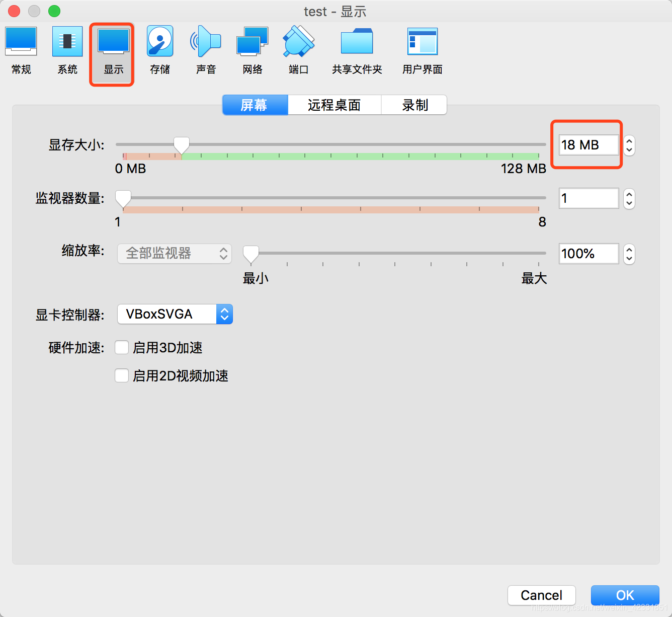
Task: Enable the 启用2D视频加速 checkbox
Action: tap(122, 376)
